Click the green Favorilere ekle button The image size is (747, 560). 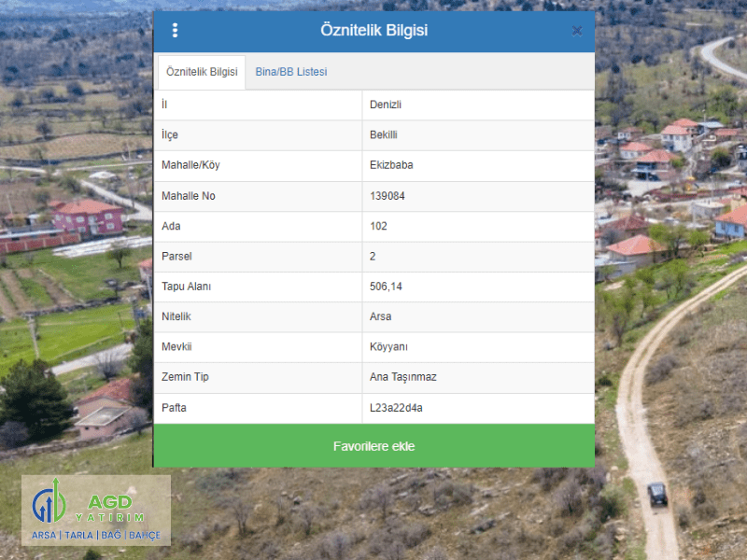(x=373, y=446)
